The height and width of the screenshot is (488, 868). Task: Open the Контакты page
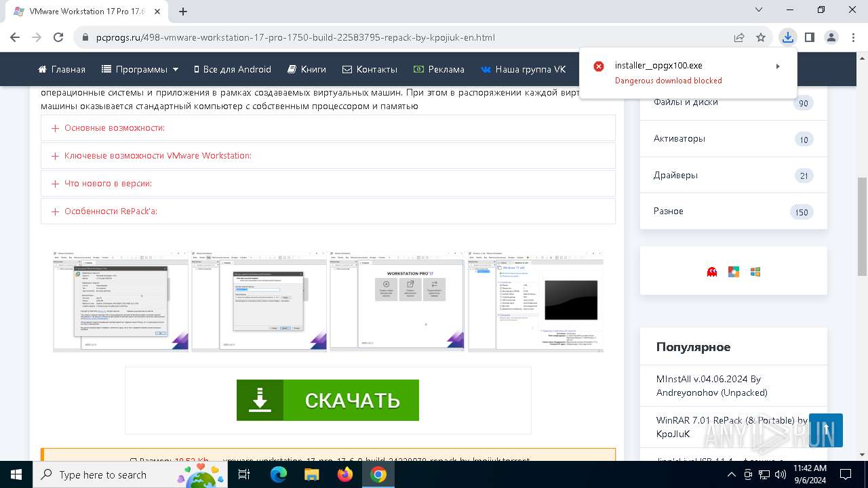370,69
